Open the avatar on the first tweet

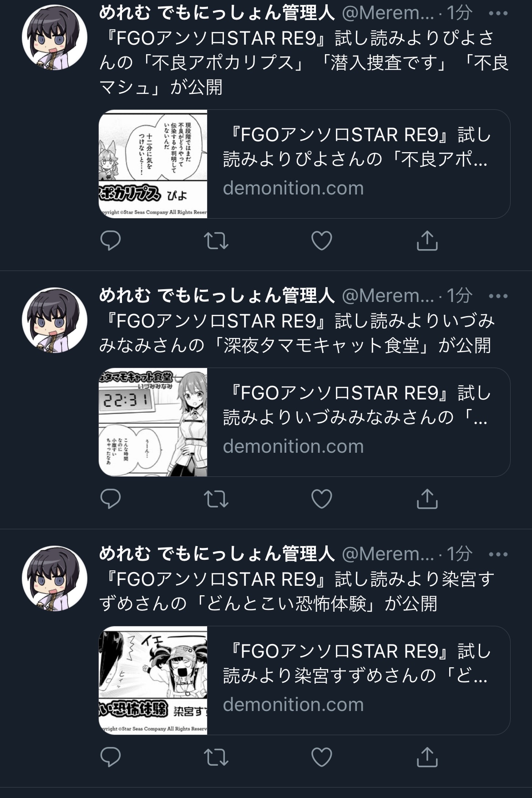tap(55, 37)
